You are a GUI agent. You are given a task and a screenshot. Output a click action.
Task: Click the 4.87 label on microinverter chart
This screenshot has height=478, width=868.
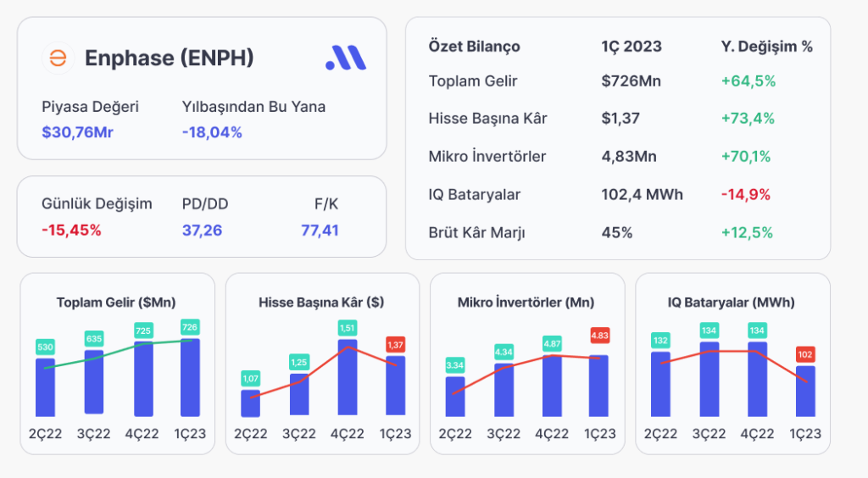[552, 343]
